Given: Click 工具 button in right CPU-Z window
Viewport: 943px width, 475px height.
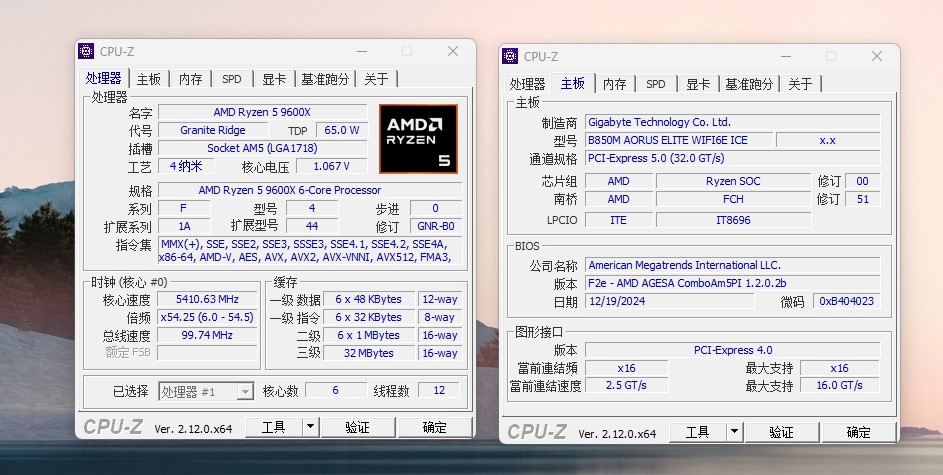Looking at the screenshot, I should (698, 432).
